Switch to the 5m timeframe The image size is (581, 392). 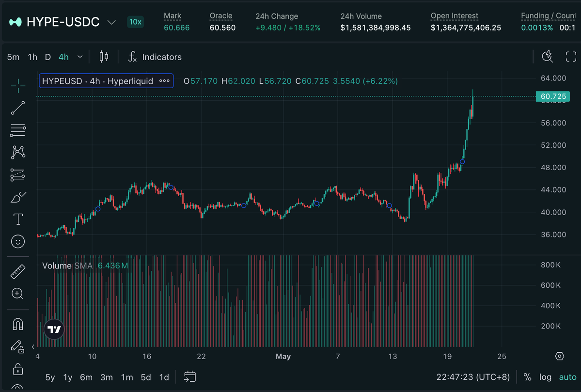(14, 57)
